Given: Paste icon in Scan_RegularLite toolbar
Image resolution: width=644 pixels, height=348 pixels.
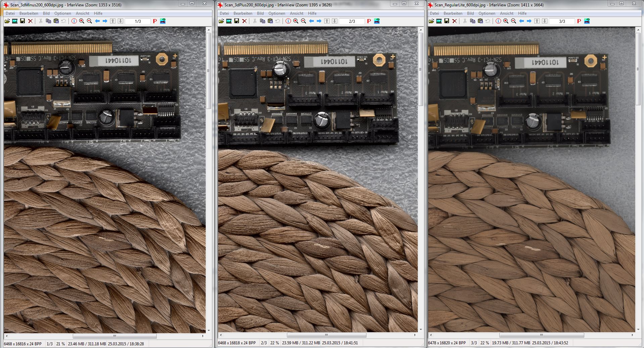Looking at the screenshot, I should pyautogui.click(x=480, y=21).
